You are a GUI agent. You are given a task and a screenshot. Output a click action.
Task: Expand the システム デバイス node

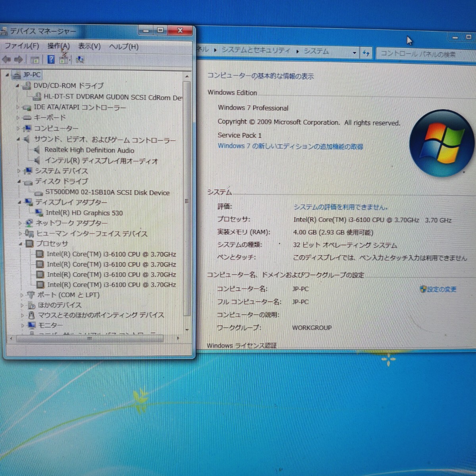pos(19,171)
